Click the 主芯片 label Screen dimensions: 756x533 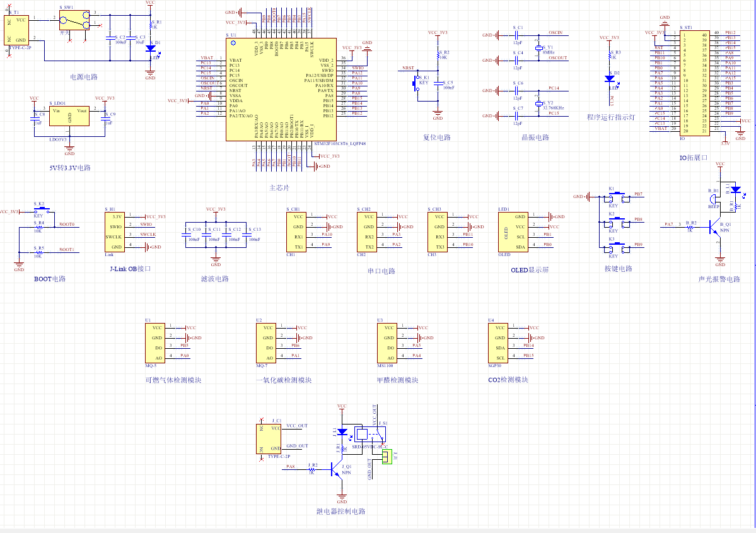(x=279, y=187)
